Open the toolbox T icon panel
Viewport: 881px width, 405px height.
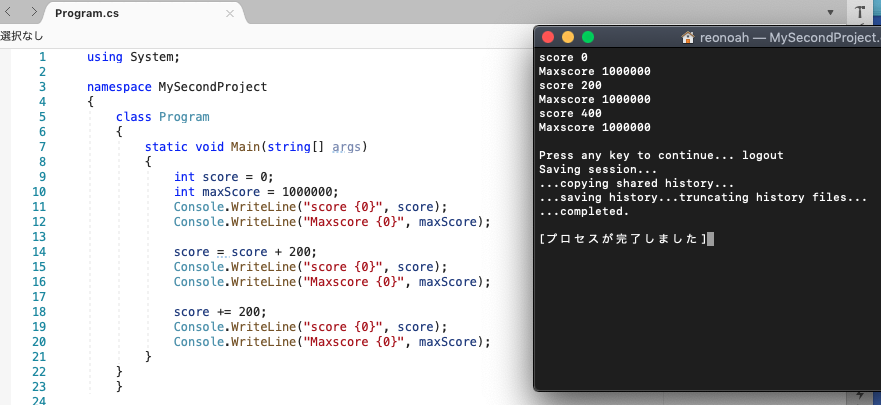(x=860, y=12)
